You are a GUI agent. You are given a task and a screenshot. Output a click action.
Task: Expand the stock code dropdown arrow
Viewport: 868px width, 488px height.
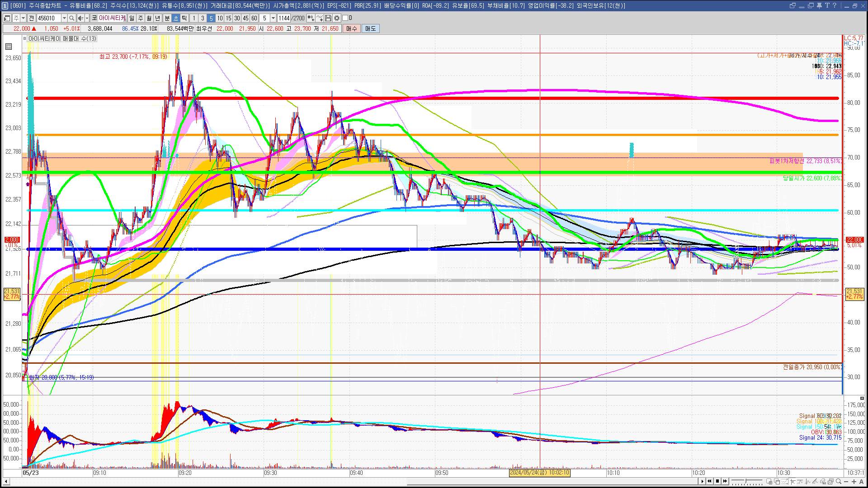(x=64, y=18)
